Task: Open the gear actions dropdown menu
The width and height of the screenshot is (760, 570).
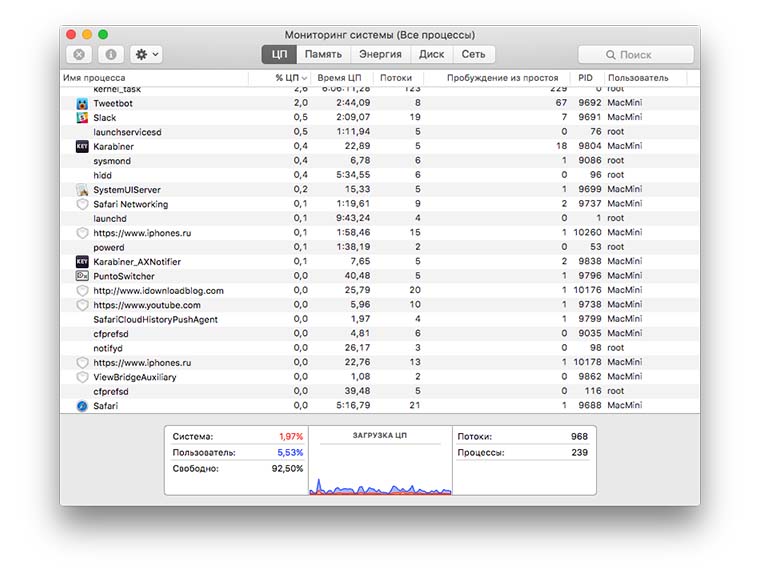Action: tap(146, 55)
